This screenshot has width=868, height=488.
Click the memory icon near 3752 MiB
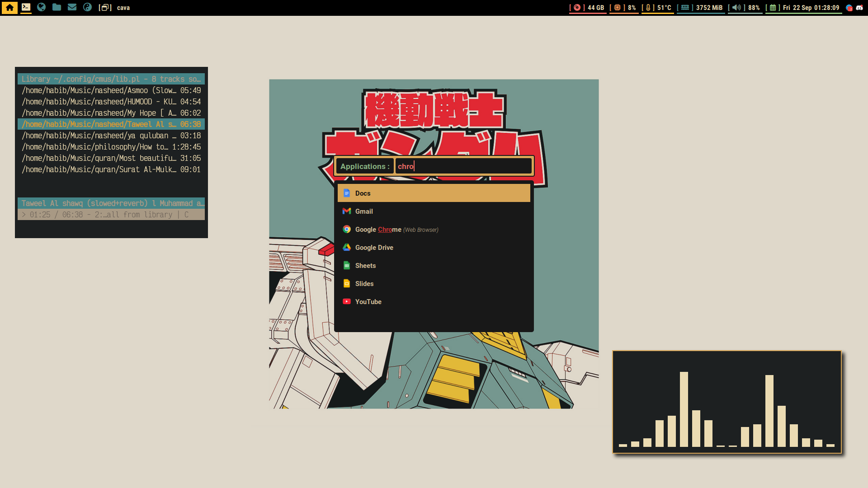(685, 8)
